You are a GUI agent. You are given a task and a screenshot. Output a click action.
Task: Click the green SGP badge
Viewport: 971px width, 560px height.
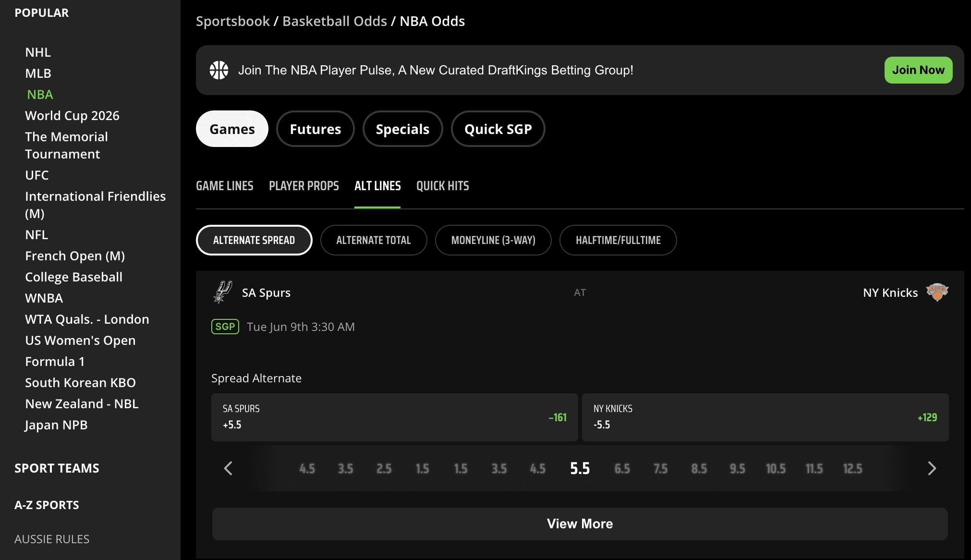click(x=225, y=327)
